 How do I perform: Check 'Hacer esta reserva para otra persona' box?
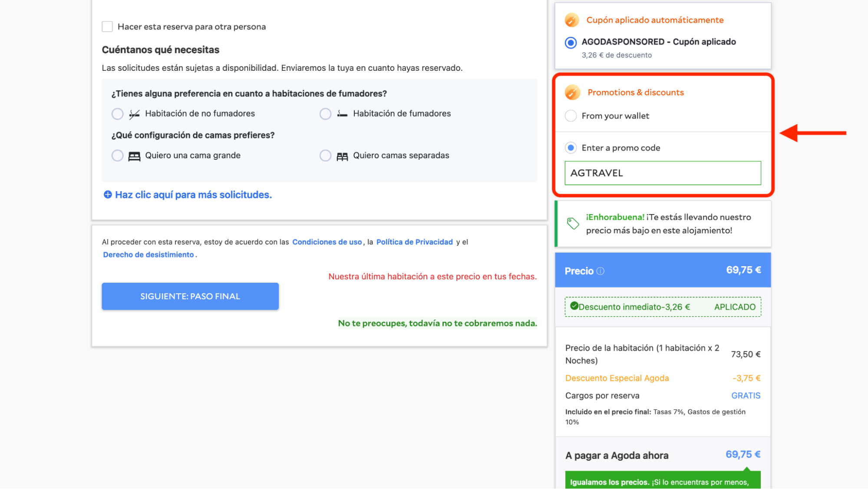(107, 26)
